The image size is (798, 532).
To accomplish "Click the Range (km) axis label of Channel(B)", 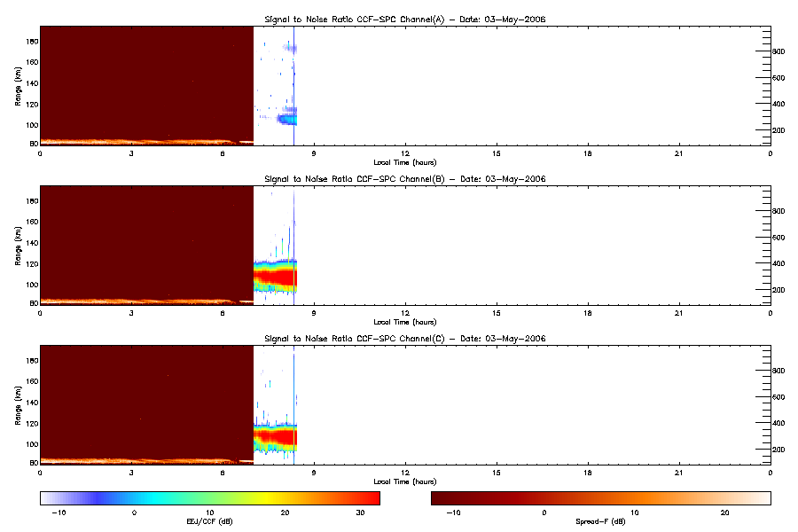I will (x=18, y=246).
